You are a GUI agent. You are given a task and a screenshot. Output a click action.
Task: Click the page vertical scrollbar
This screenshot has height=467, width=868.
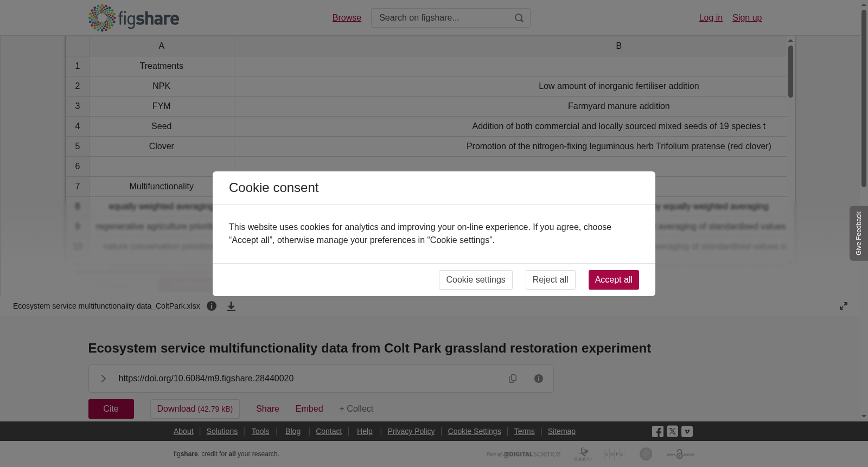point(864,98)
